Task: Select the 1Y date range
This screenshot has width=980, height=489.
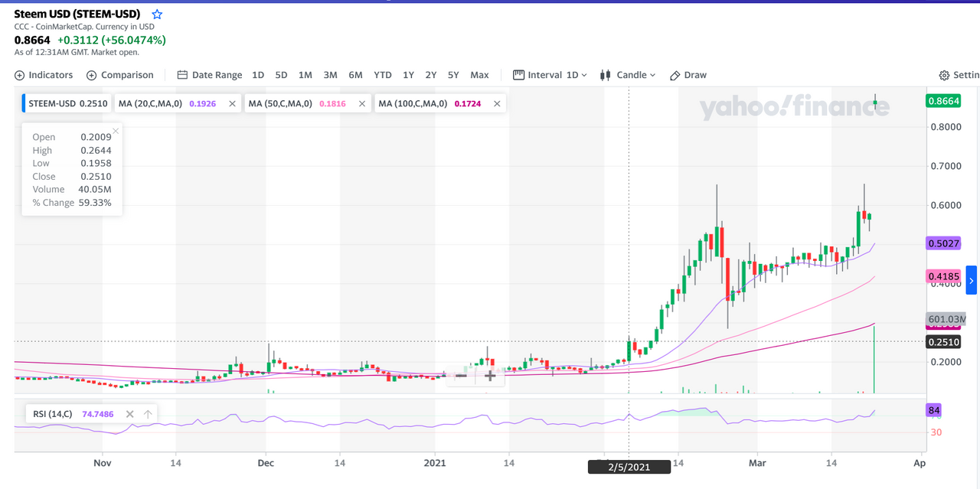Action: (408, 75)
